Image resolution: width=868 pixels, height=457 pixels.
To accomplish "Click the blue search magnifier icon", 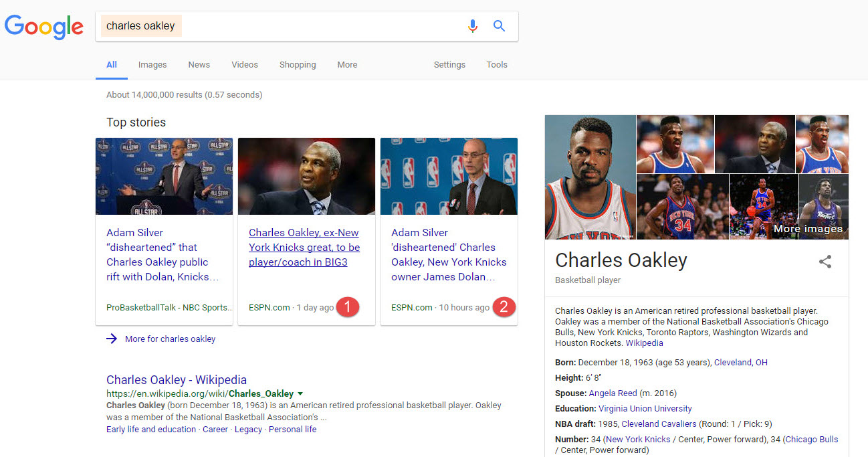I will click(x=499, y=26).
